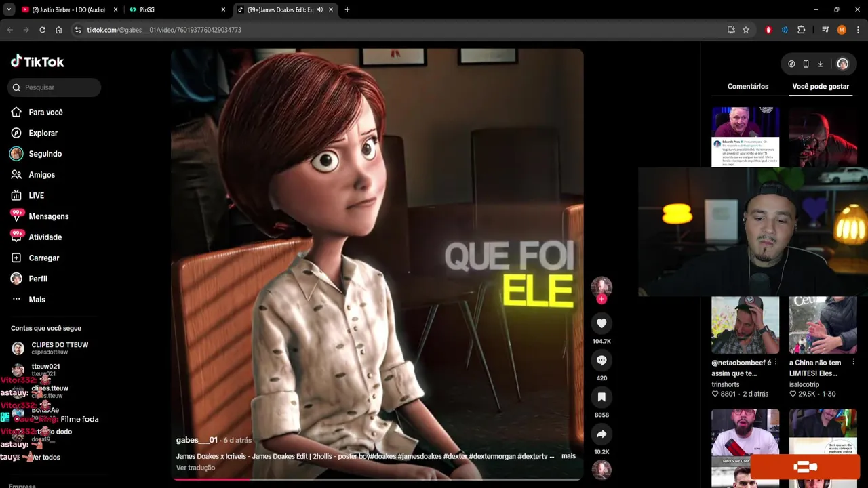Open a new browser tab

347,9
